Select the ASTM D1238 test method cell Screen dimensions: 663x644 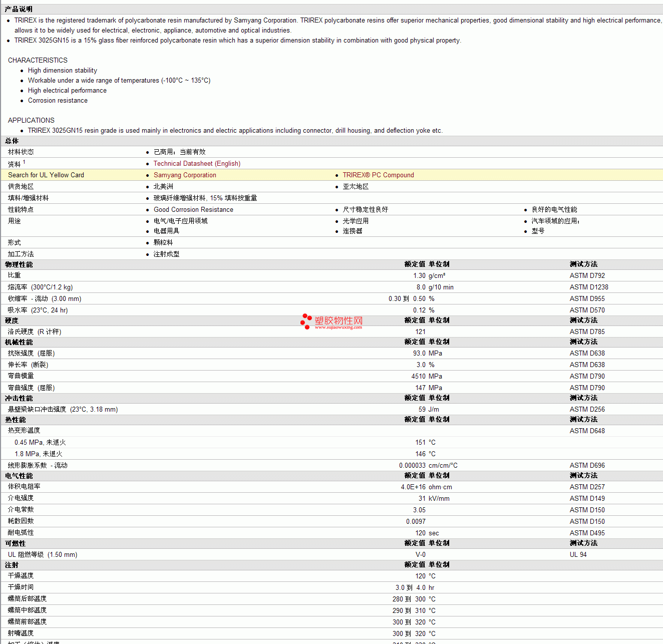(x=589, y=287)
